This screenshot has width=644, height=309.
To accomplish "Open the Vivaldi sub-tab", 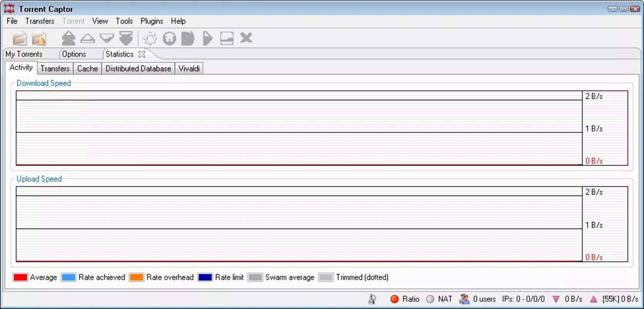I will click(189, 68).
